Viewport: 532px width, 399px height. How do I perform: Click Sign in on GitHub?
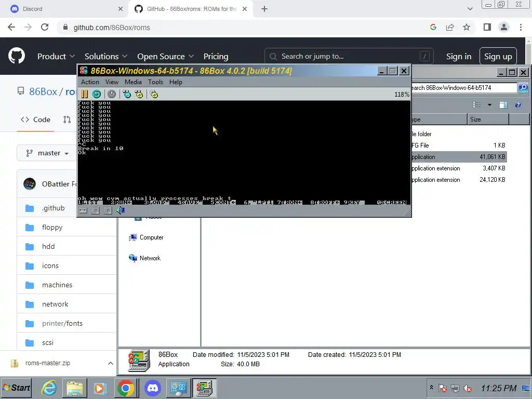pos(459,56)
